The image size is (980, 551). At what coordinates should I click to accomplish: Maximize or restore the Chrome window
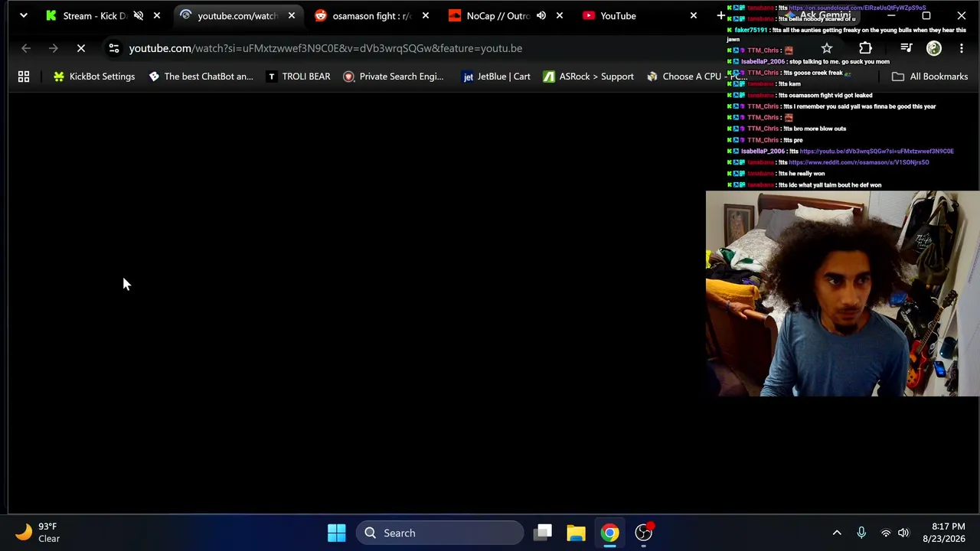click(x=926, y=15)
